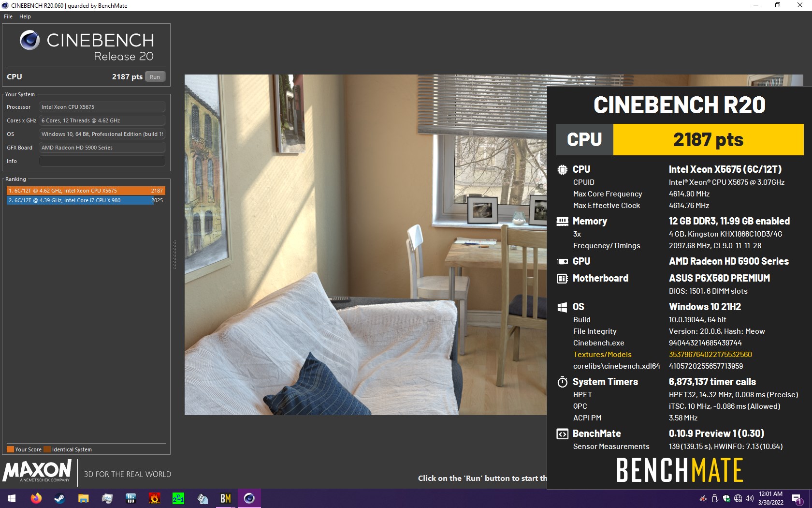The height and width of the screenshot is (508, 812).
Task: Click the Cinebench logo sphere icon in header
Action: 30,40
